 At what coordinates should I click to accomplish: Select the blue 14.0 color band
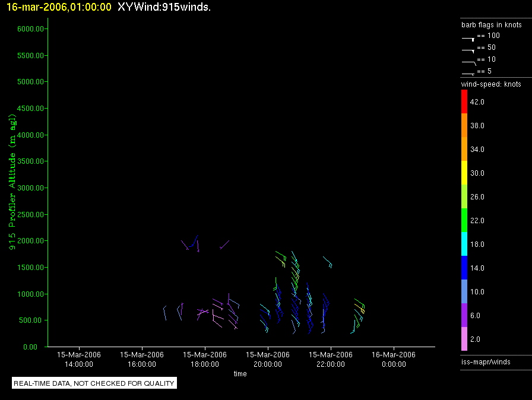[x=464, y=268]
